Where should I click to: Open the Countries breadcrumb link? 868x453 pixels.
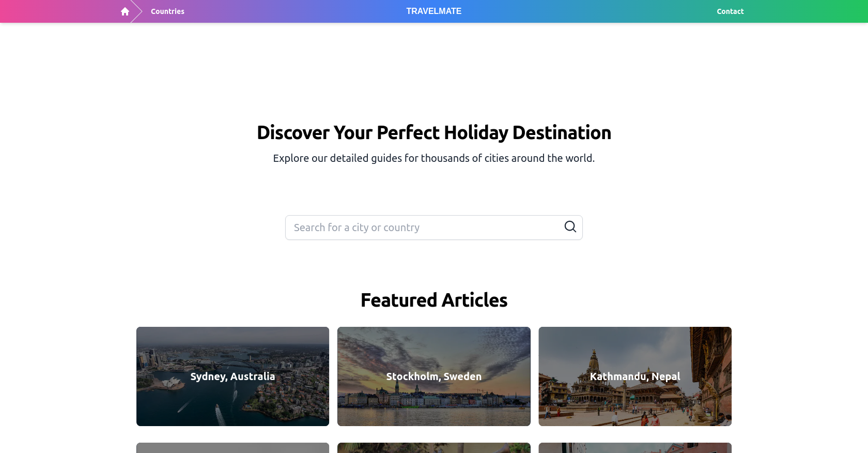point(167,11)
